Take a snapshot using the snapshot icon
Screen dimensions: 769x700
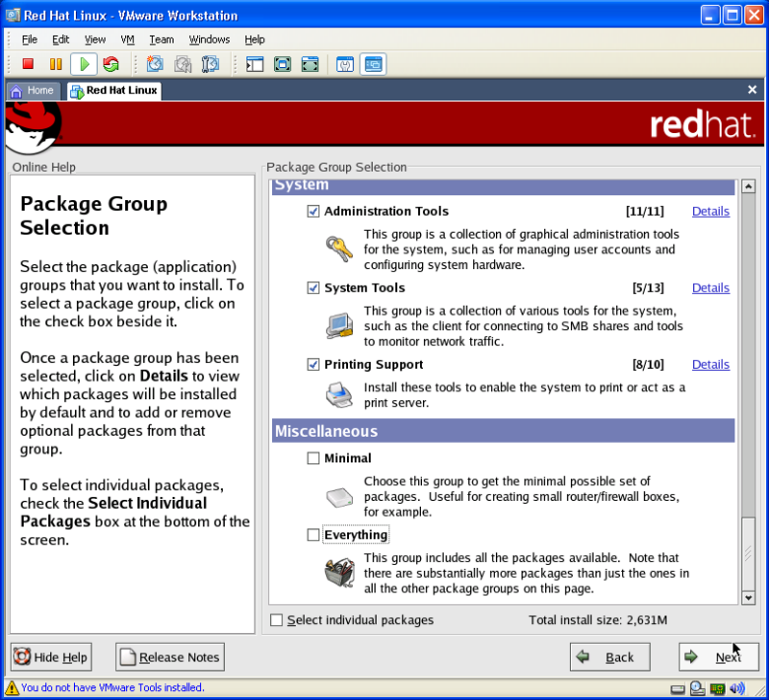tap(155, 64)
